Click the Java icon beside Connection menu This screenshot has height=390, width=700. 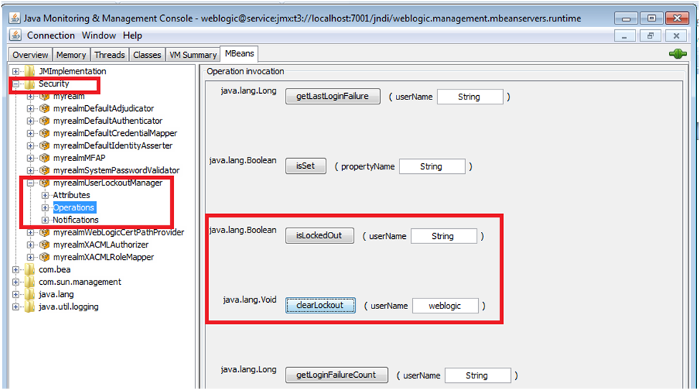[x=15, y=35]
